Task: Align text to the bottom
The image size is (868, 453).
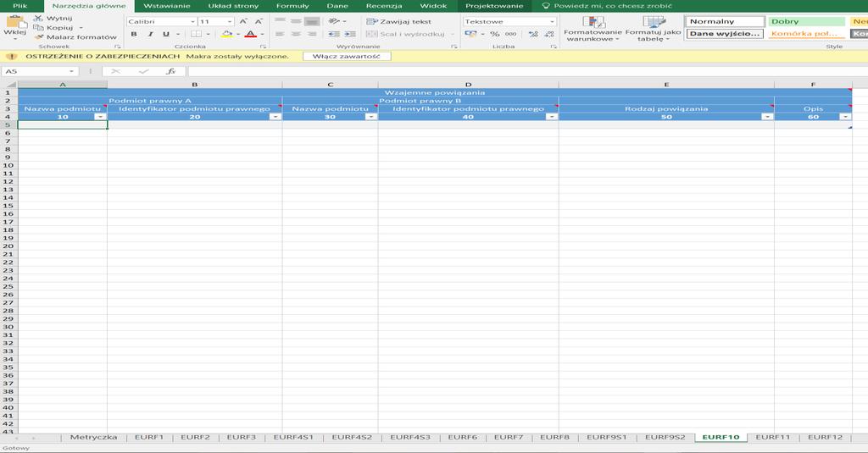Action: [x=312, y=21]
